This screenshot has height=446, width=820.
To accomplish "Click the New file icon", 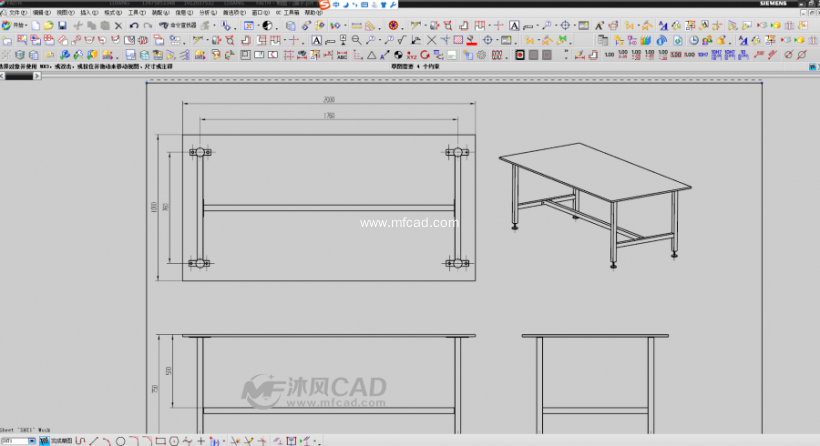I will 35,25.
